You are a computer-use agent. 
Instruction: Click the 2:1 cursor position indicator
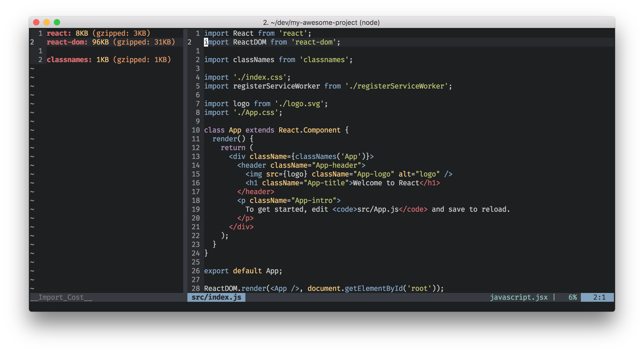599,297
